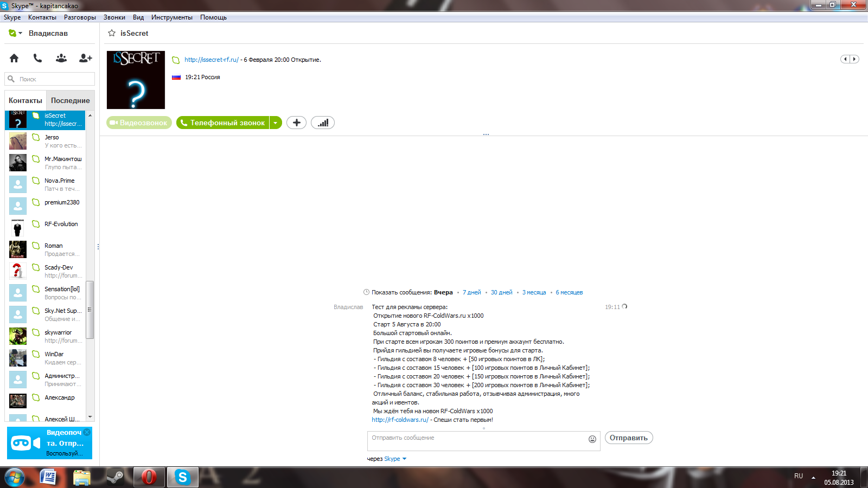Open Windows Start menu
Screen dimensions: 868x488
(15, 477)
